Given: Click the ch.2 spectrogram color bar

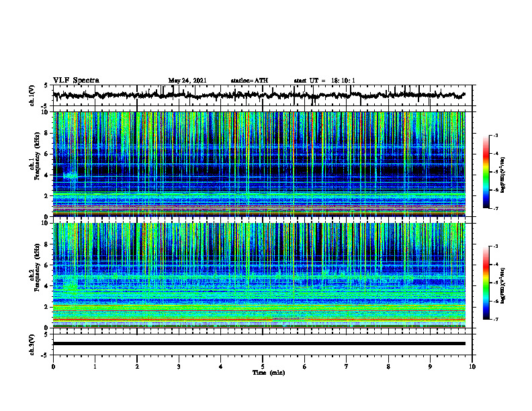Looking at the screenshot, I should tap(486, 283).
